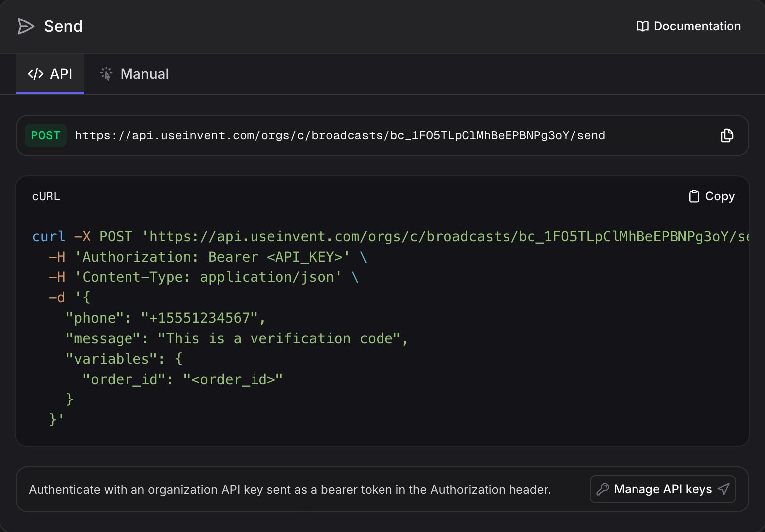Click the "order_id" variable line
Image resolution: width=765 pixels, height=532 pixels.
click(x=182, y=379)
